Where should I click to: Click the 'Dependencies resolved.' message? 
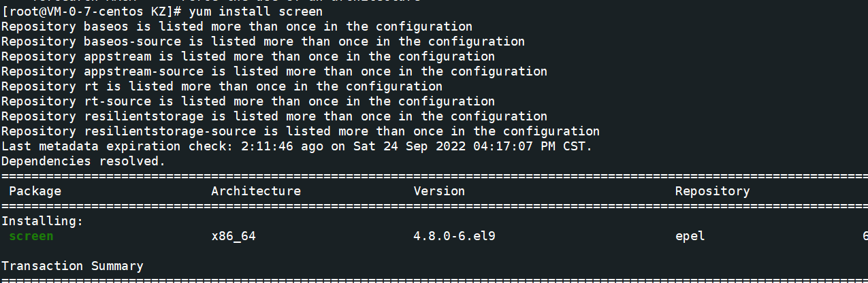tap(83, 161)
